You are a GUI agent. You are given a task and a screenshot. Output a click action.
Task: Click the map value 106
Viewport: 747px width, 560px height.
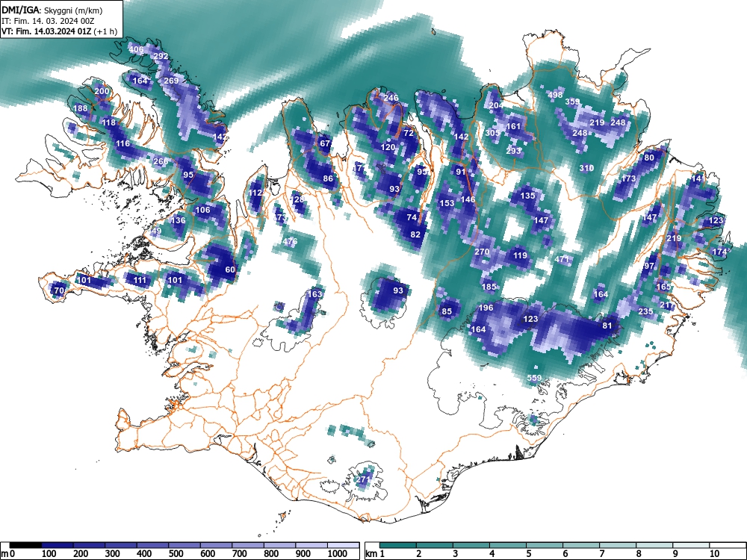click(202, 210)
